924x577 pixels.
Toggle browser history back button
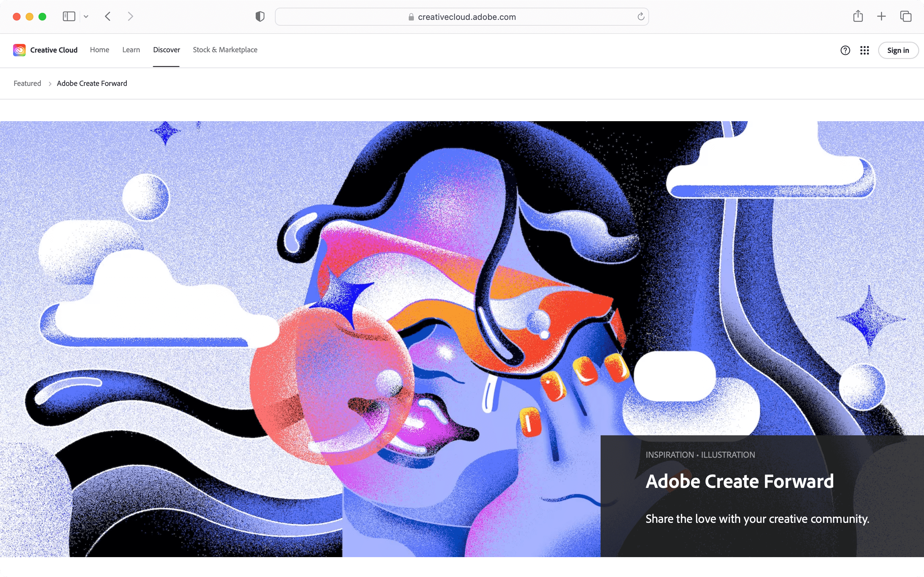click(107, 16)
